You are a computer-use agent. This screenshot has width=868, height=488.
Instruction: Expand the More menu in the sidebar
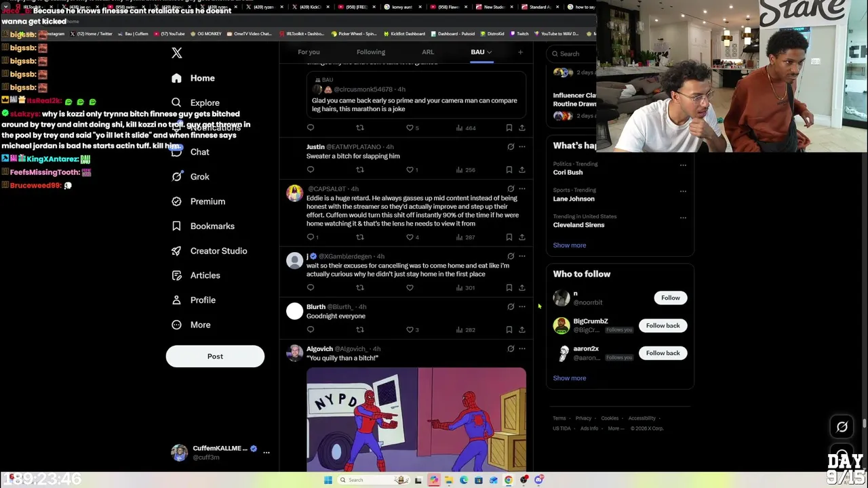click(192, 325)
